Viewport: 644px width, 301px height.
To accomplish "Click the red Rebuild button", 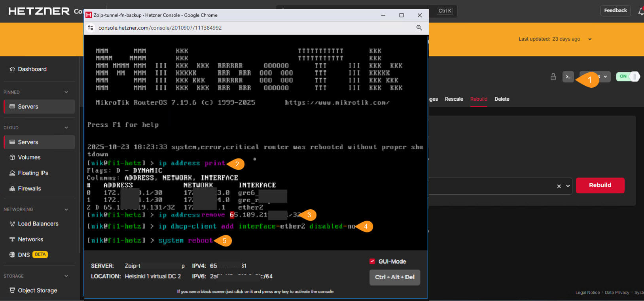I will point(600,185).
